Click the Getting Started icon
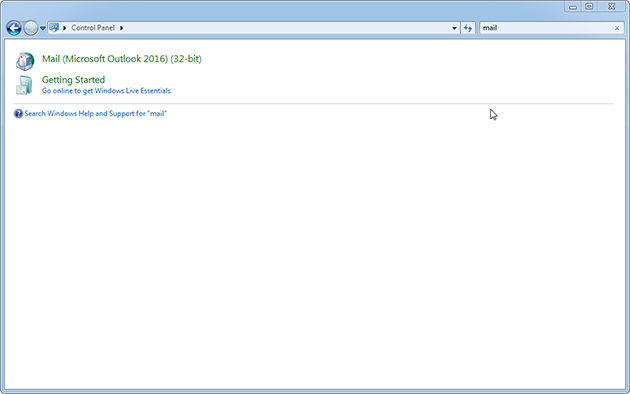Screen dimensions: 630x394 (x=24, y=85)
